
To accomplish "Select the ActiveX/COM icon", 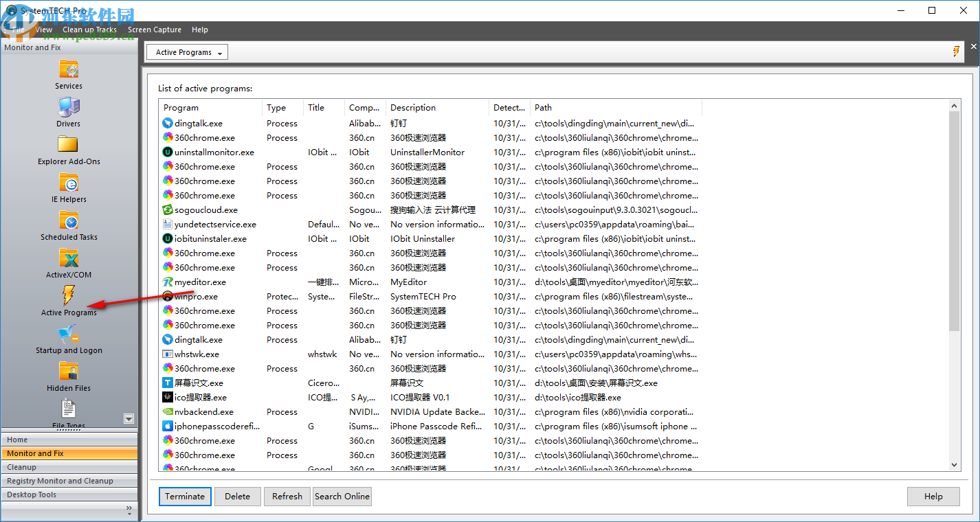I will pyautogui.click(x=69, y=260).
